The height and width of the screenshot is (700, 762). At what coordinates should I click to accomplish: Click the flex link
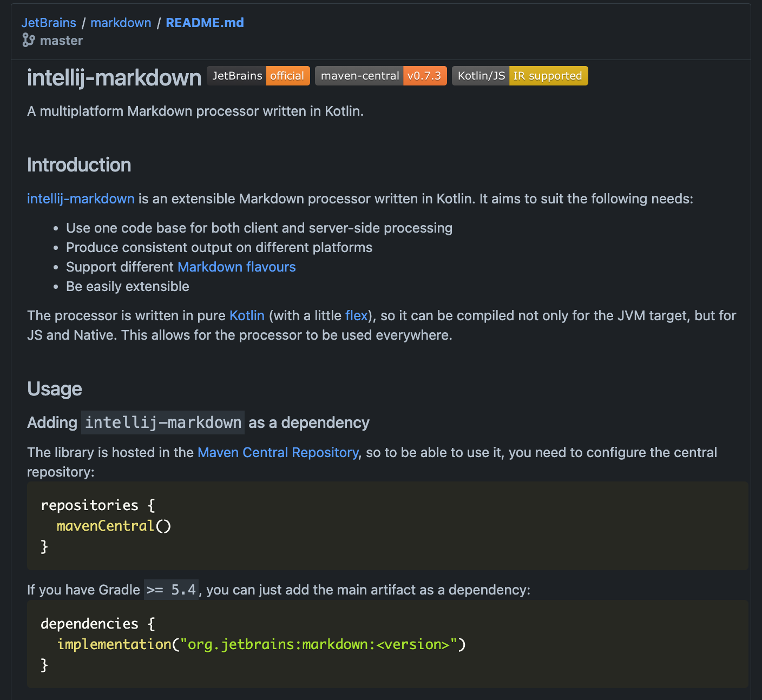(356, 315)
